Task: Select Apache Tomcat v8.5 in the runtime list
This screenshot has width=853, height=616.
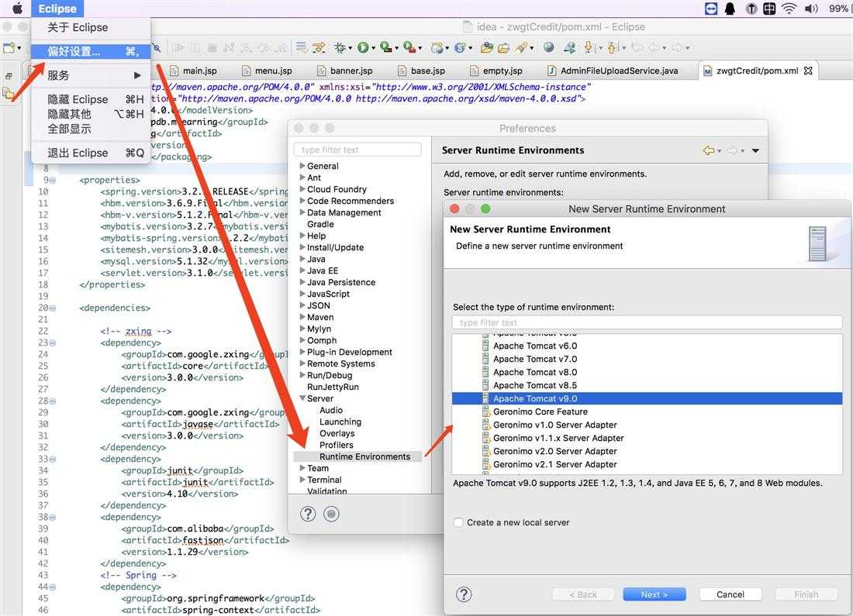Action: point(647,385)
